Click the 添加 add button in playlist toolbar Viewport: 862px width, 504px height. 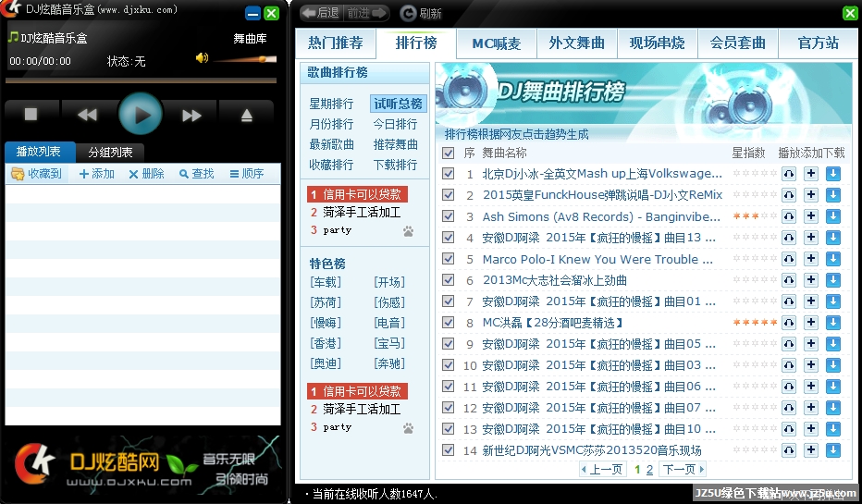(96, 174)
